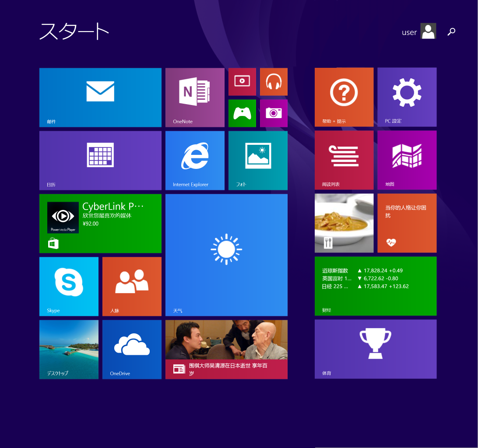Click the 道琼斯指数 stock row
Screen dimensions: 478x448
(362, 271)
